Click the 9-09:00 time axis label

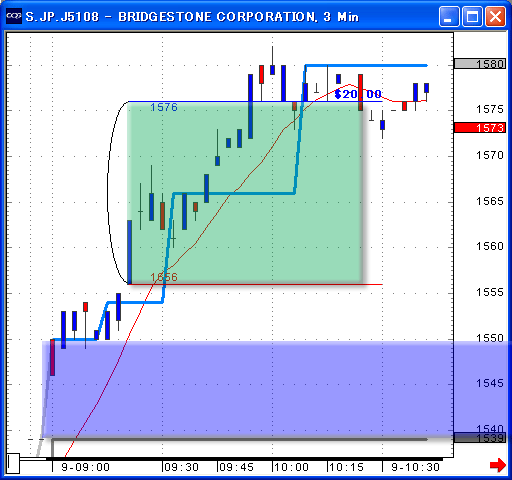(x=86, y=467)
